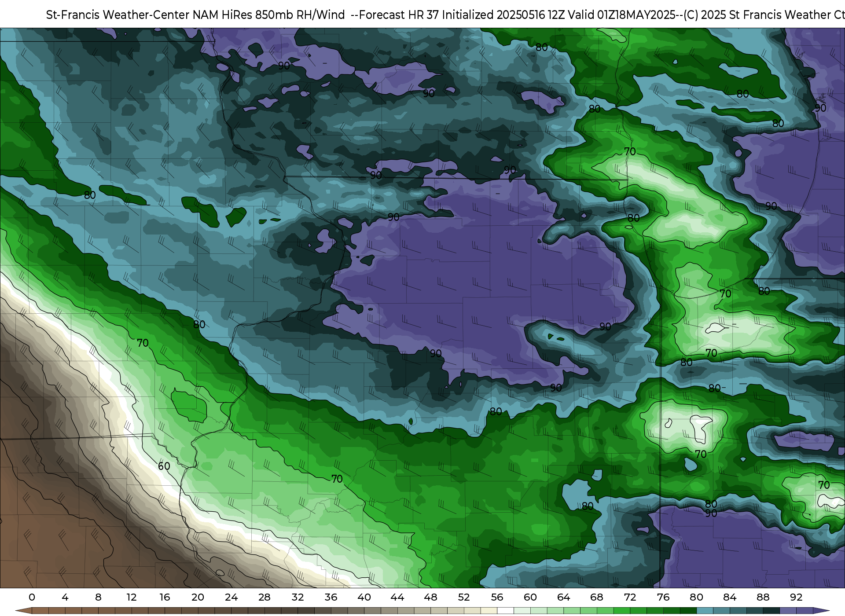Image resolution: width=845 pixels, height=616 pixels.
Task: Click the "60" contour label on the map
Action: point(164,466)
